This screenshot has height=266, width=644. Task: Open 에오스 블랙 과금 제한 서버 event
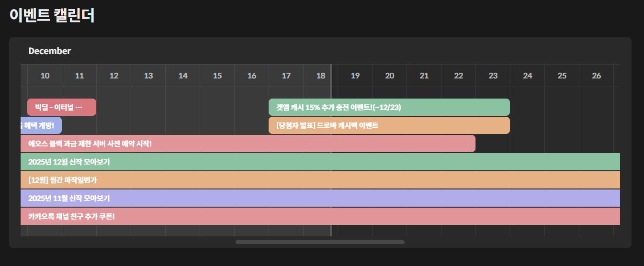[248, 144]
